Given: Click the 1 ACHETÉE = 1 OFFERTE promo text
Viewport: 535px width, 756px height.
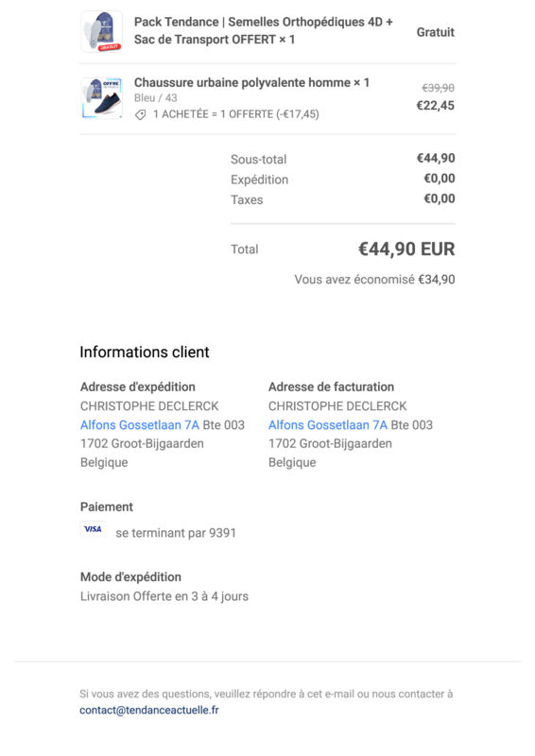Looking at the screenshot, I should tap(236, 114).
